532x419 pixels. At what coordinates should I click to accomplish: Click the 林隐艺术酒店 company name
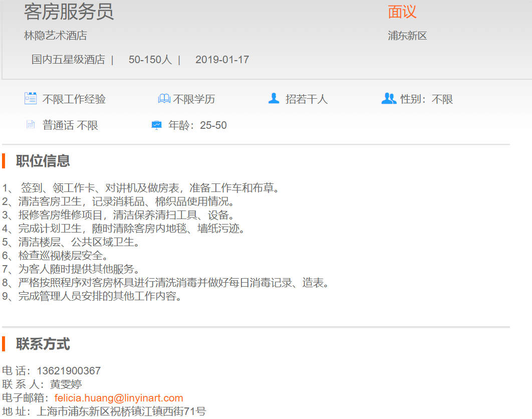pos(56,36)
